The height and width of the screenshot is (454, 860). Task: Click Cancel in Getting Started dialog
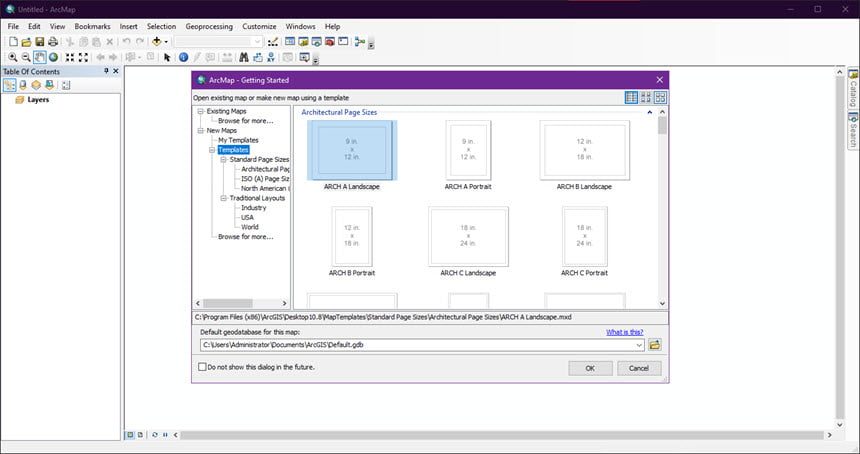pyautogui.click(x=639, y=368)
